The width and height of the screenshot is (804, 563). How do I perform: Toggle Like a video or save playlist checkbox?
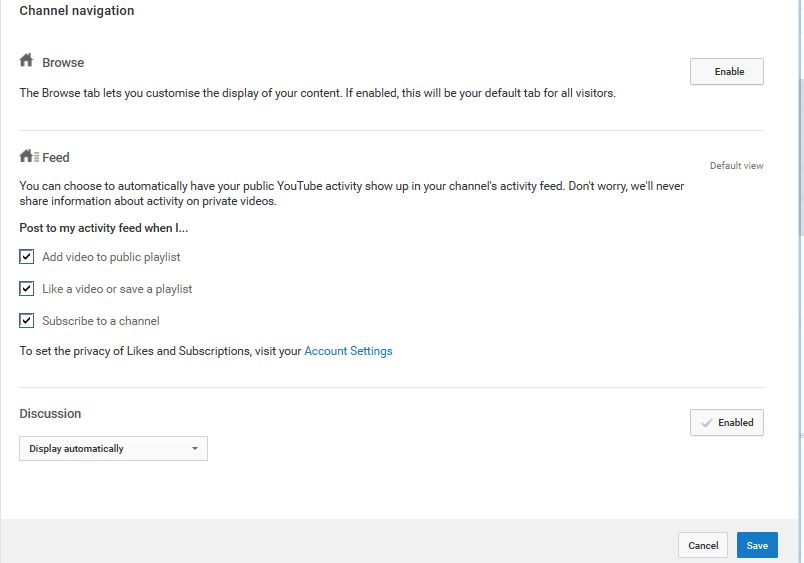(x=27, y=289)
